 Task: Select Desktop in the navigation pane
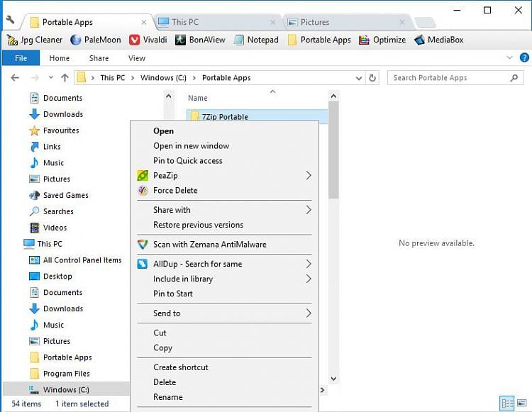point(50,277)
